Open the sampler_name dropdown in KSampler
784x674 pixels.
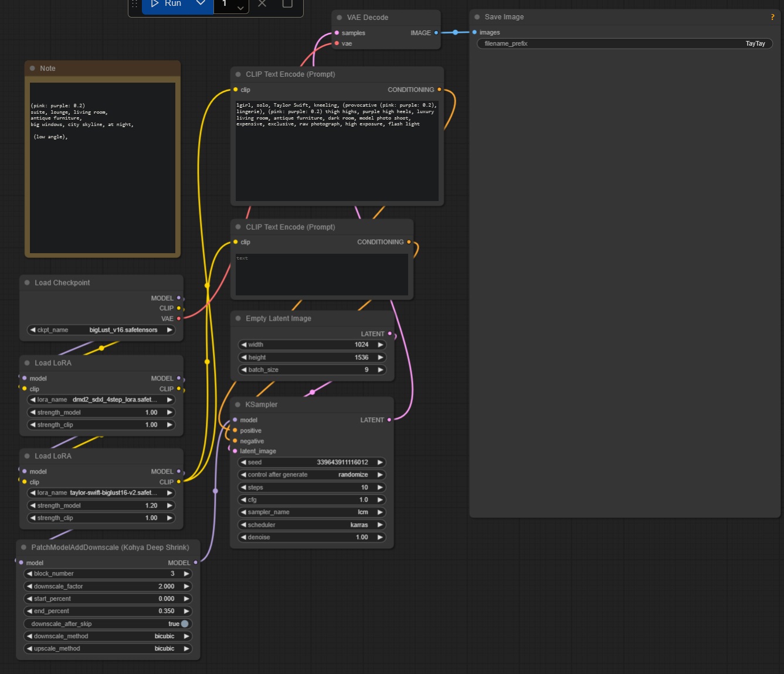(312, 512)
